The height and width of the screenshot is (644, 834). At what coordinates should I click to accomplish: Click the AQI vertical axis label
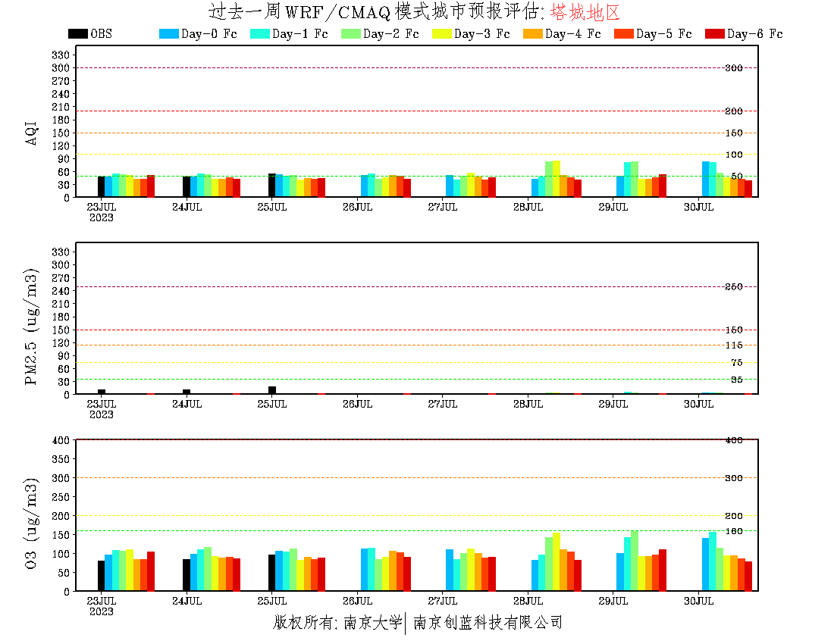[32, 132]
